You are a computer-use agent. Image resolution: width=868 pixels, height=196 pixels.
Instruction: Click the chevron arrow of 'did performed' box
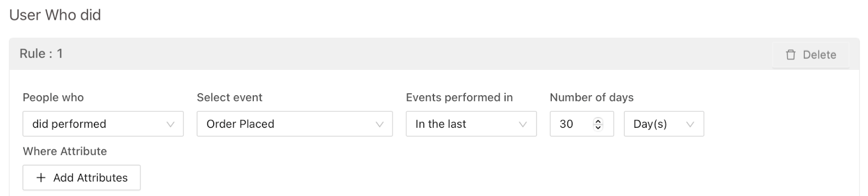(x=170, y=124)
